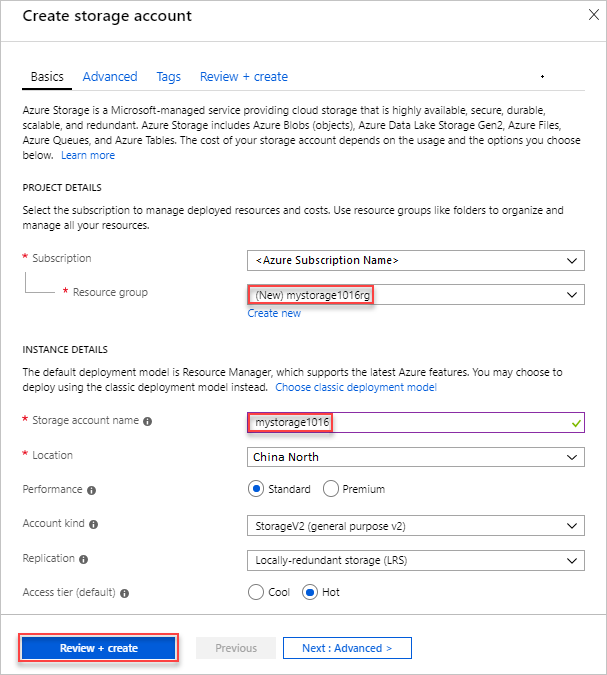Viewport: 607px width, 675px height.
Task: Select Standard performance option
Action: click(256, 489)
